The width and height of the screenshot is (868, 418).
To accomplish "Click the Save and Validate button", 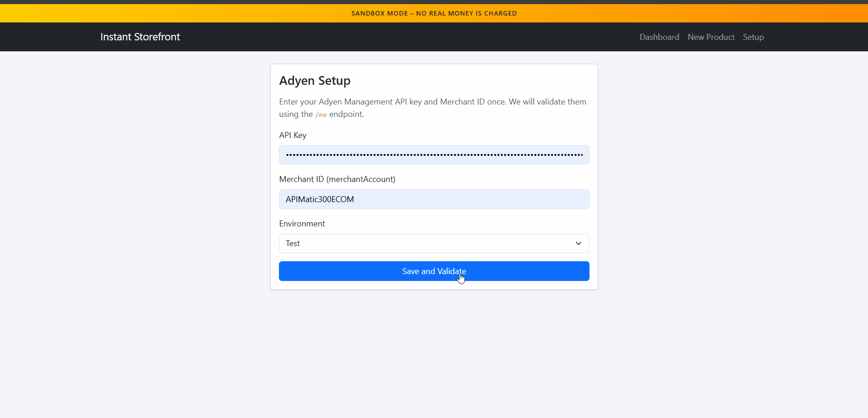I will pos(434,271).
